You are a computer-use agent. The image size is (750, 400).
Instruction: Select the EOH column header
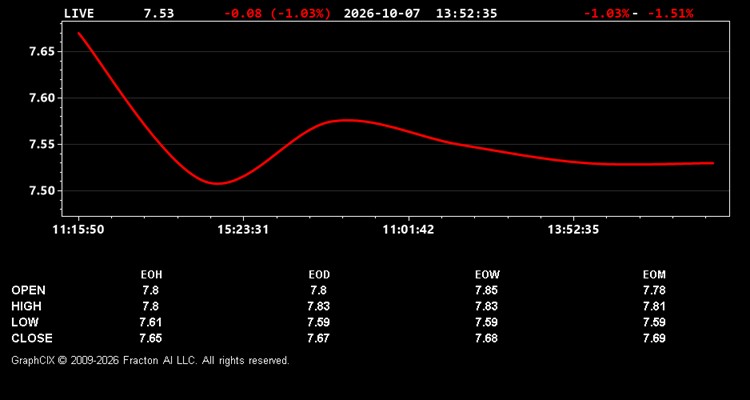coord(151,275)
